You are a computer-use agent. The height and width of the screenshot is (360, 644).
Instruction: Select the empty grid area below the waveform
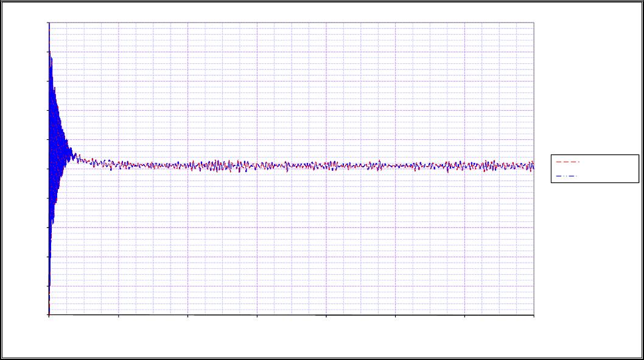click(292, 243)
